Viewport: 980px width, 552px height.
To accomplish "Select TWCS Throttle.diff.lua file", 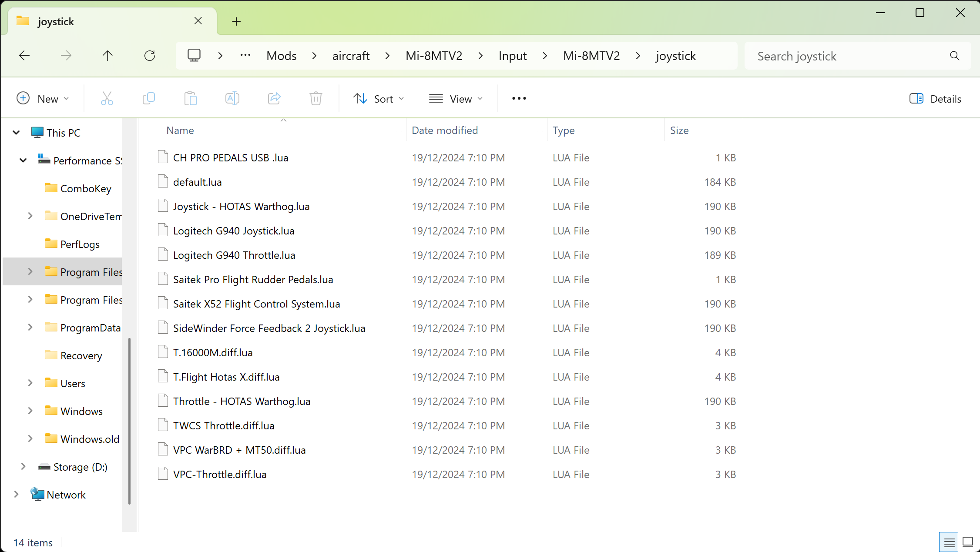I will [x=224, y=425].
